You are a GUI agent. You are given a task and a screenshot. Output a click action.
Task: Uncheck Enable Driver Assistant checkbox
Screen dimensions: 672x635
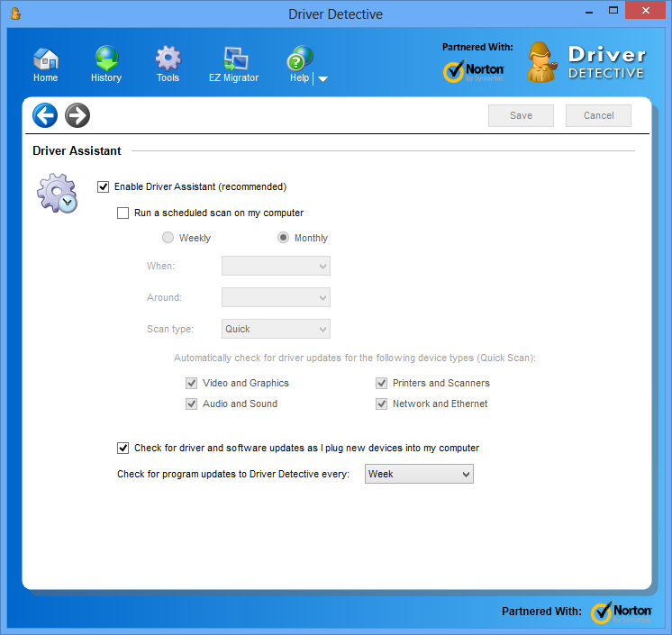point(103,186)
